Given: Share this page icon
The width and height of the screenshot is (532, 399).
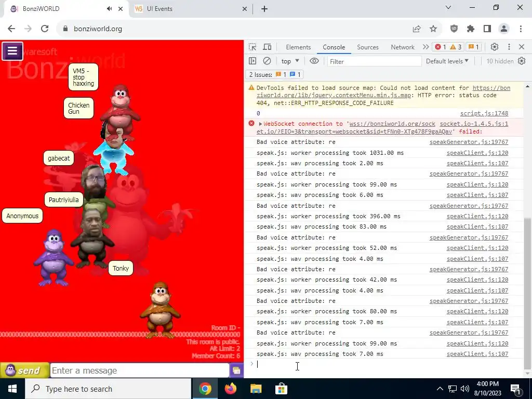Looking at the screenshot, I should pyautogui.click(x=417, y=29).
